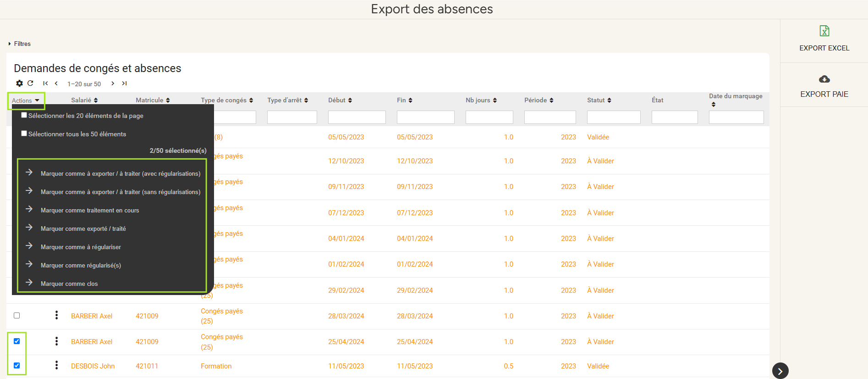Choose 'Marquer comme clos' action
The image size is (868, 379).
pos(69,284)
